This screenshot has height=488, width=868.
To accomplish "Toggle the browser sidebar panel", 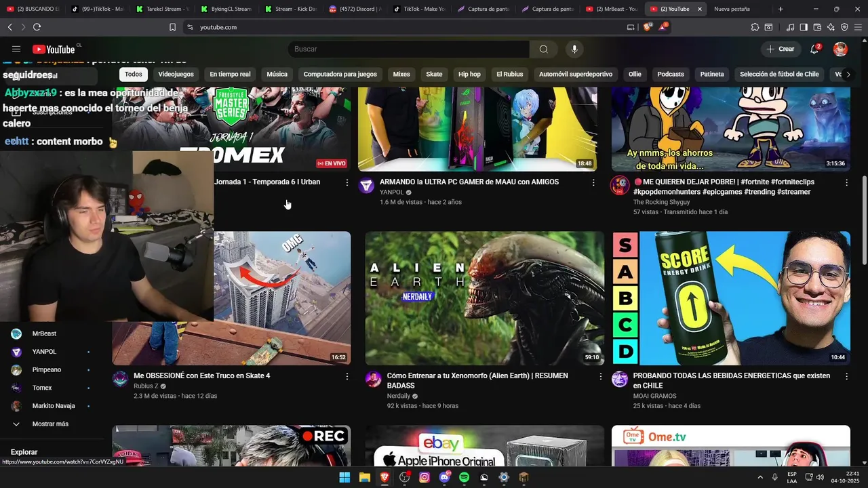I will pyautogui.click(x=804, y=27).
